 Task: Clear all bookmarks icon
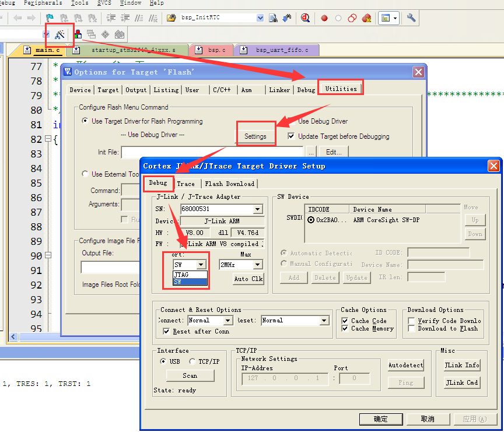point(92,17)
